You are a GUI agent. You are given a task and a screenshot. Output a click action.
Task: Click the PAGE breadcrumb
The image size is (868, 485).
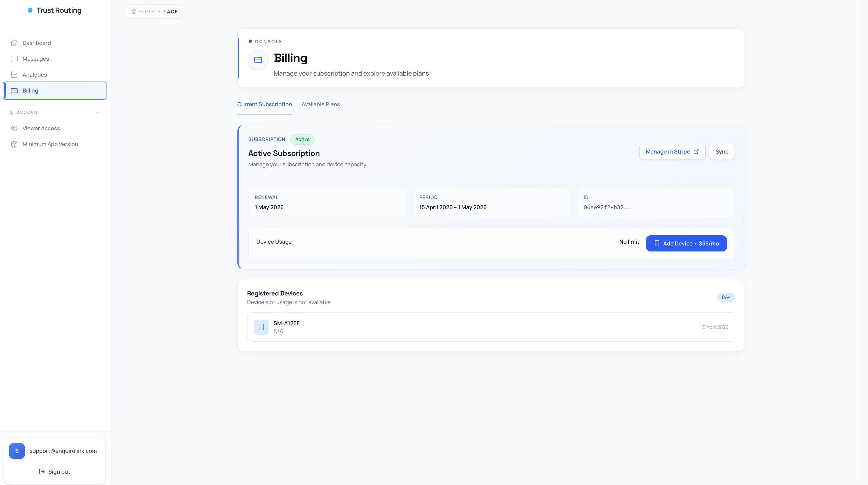170,12
